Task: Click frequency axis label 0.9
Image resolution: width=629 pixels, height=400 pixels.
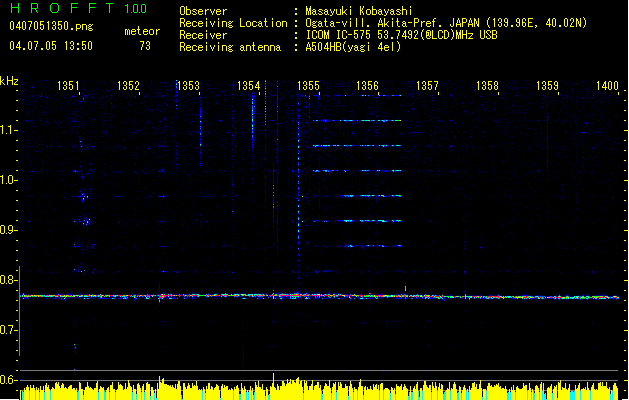Action: tap(8, 230)
